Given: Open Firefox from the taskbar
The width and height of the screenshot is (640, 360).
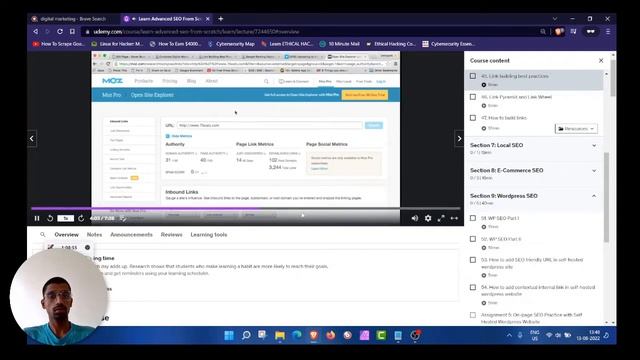Looking at the screenshot, I should pos(331,336).
